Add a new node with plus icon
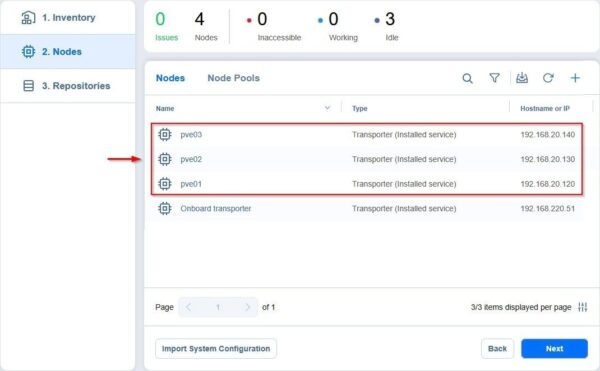600x371 pixels. coord(575,78)
